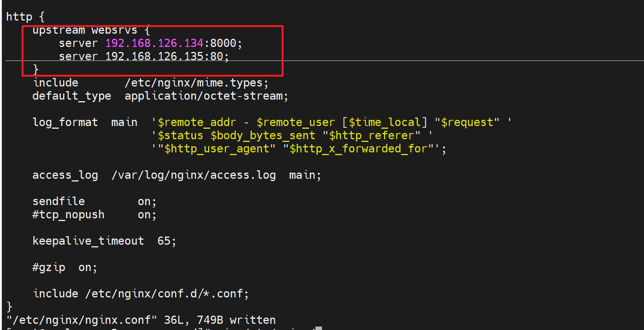Click the default_type directive
644x330 pixels.
72,96
